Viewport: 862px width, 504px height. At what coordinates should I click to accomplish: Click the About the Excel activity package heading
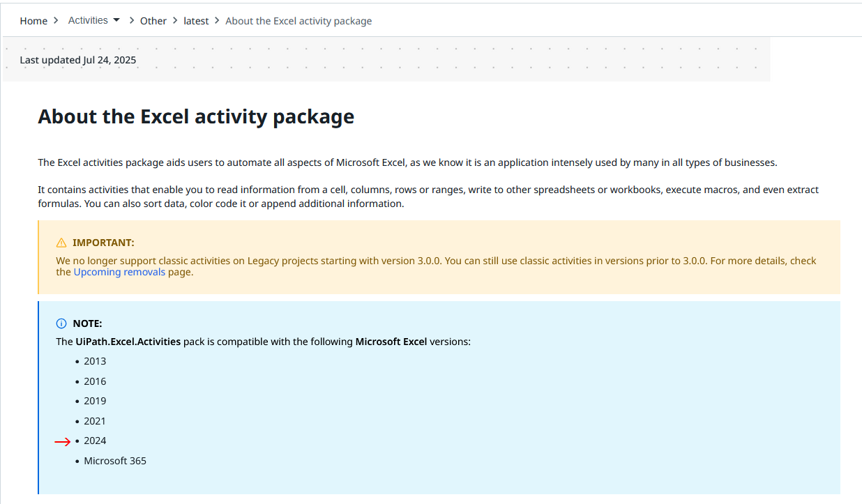[196, 116]
